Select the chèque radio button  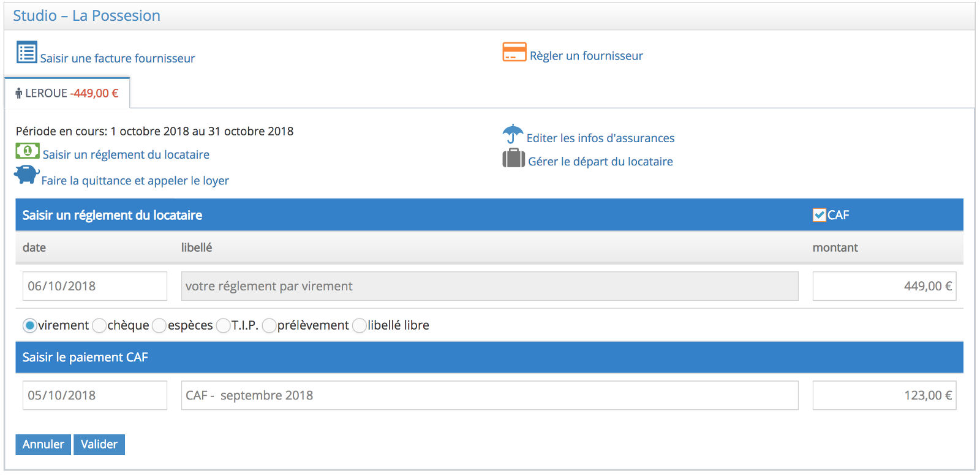99,325
